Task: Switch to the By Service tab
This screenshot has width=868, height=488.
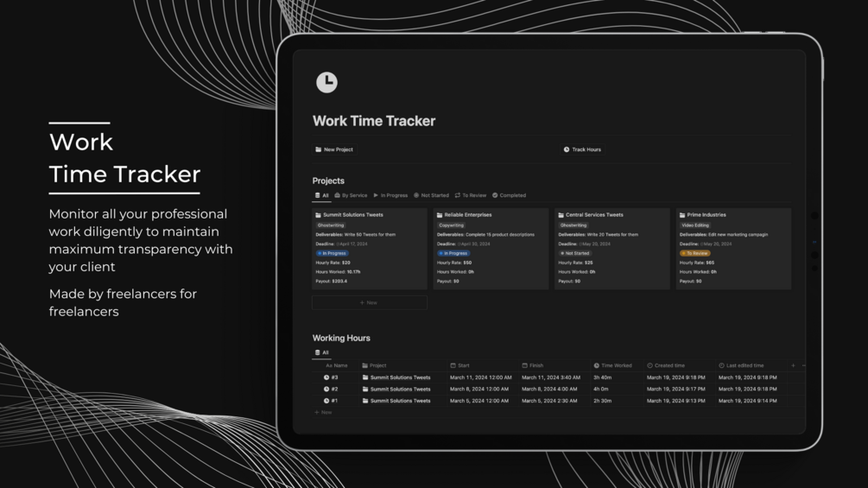Action: (x=351, y=195)
